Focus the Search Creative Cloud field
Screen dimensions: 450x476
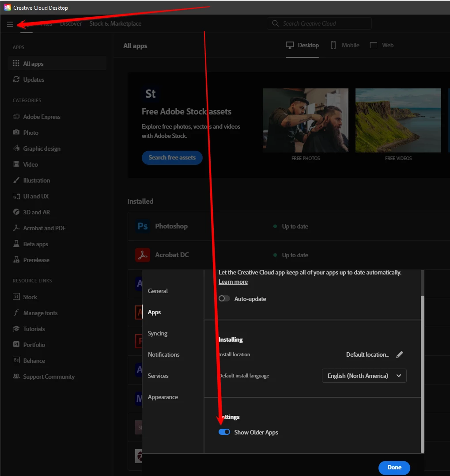coord(319,23)
